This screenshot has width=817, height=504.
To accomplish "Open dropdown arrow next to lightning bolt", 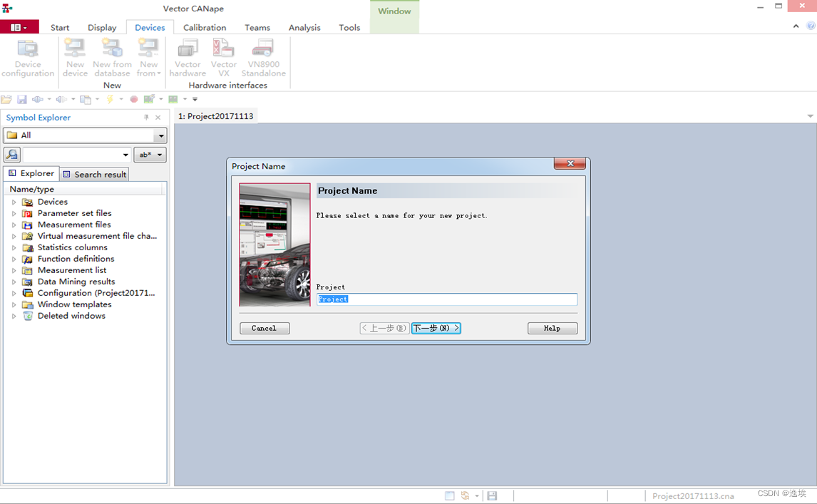I will 121,99.
